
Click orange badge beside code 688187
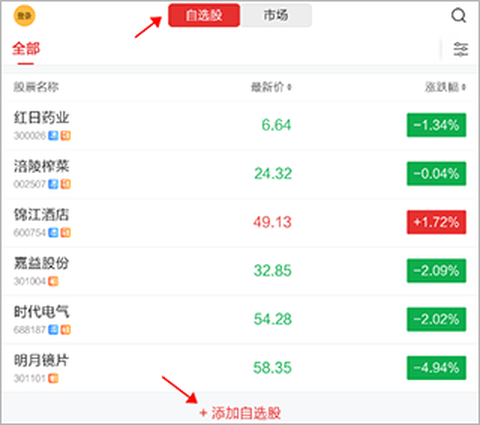[x=65, y=330]
